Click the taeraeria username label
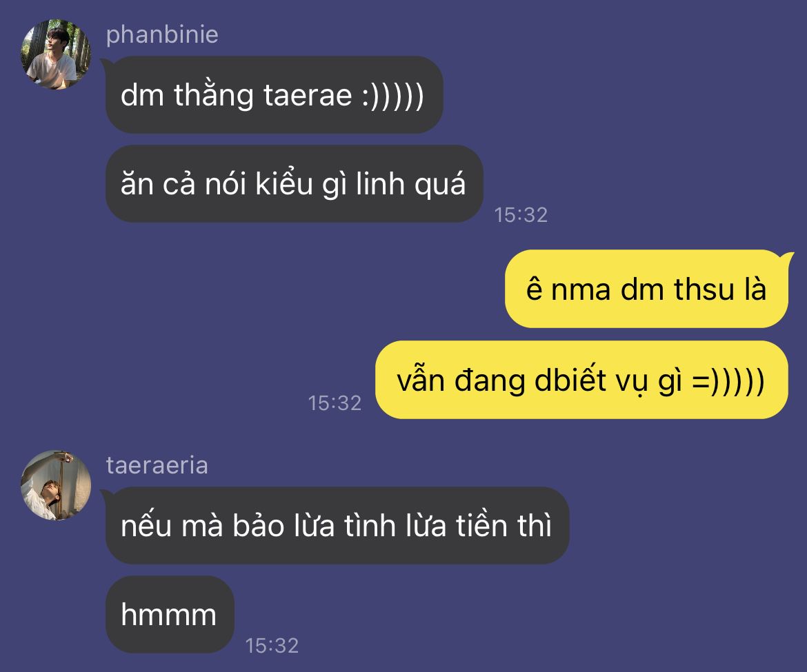807x672 pixels. (157, 465)
